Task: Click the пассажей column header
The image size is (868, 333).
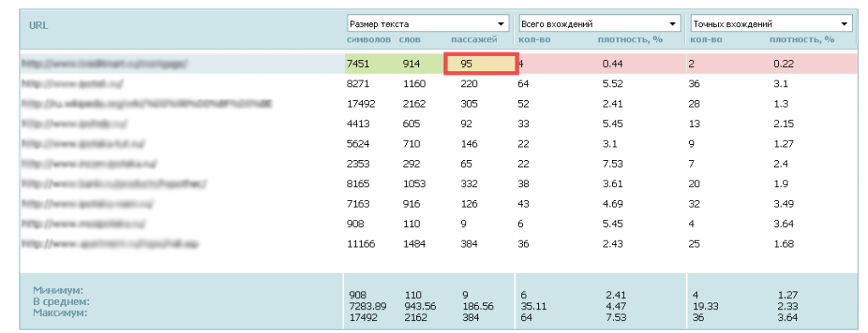Action: click(x=474, y=40)
